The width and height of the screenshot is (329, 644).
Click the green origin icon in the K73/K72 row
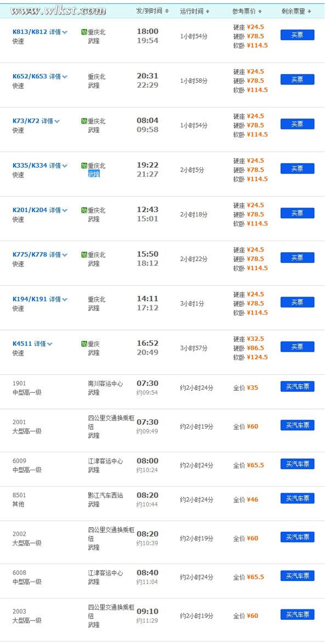[x=84, y=121]
